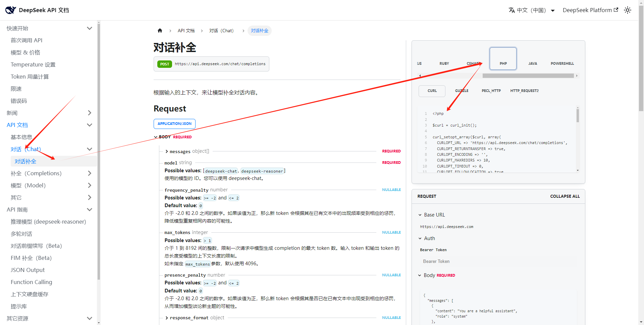Click the page vertical scrollbar thumb
644x325 pixels.
[641, 59]
